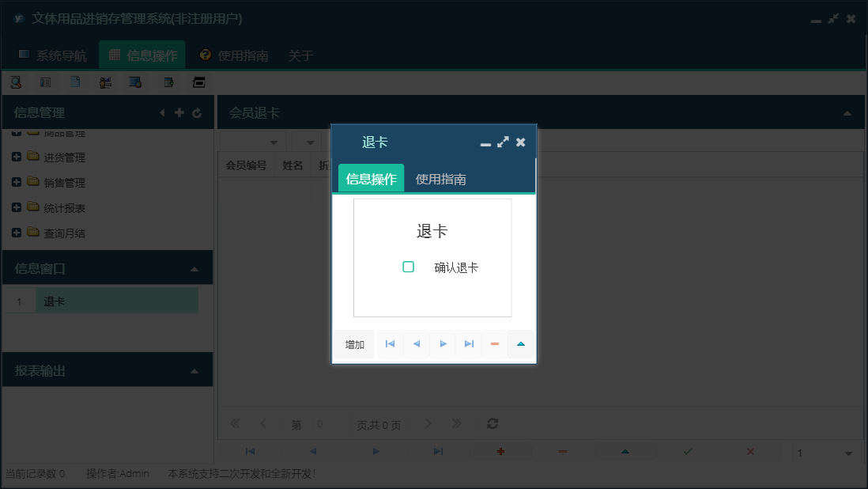868x489 pixels.
Task: Click the 增加 button in the 退卡 dialog
Action: point(353,343)
